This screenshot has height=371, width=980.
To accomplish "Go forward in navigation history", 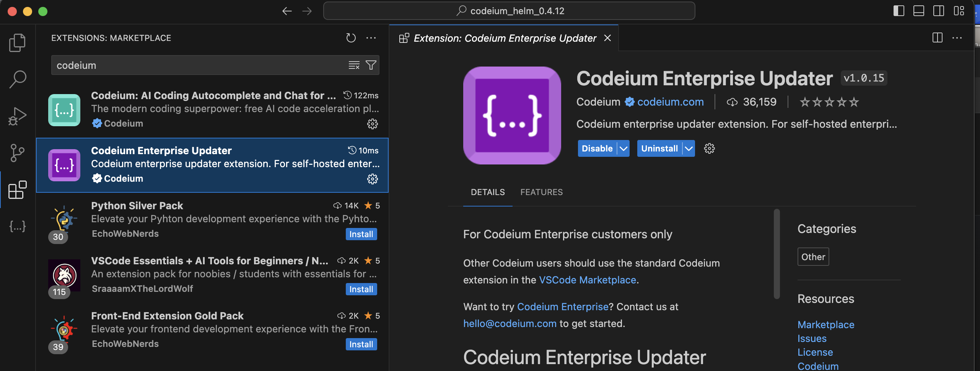I will 307,11.
